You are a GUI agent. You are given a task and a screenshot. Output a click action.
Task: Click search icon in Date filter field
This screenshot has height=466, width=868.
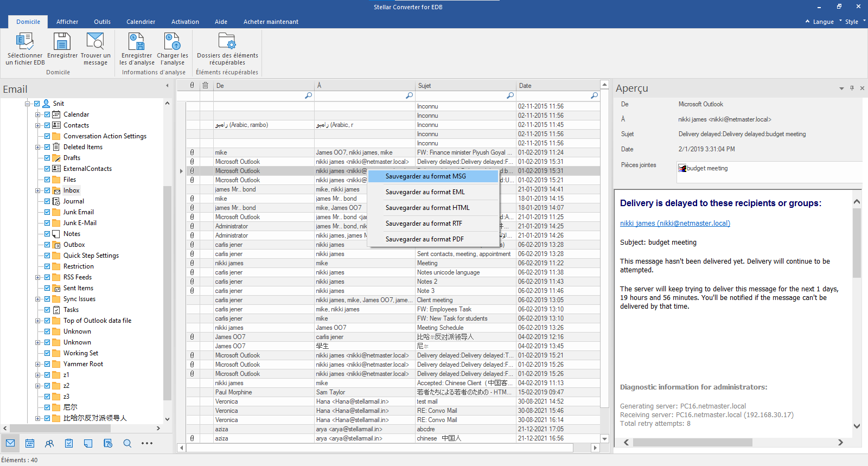(x=594, y=95)
